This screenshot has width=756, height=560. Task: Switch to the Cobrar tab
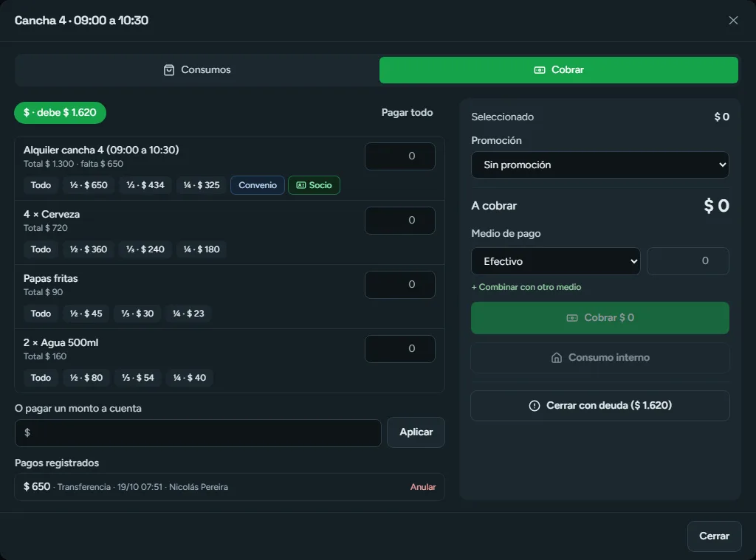[x=558, y=70]
